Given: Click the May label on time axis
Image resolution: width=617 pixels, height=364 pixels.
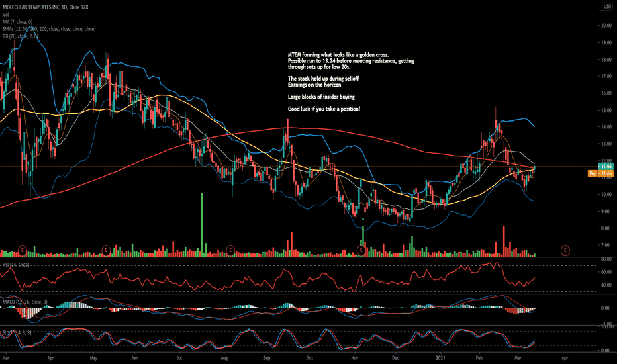Looking at the screenshot, I should tap(93, 358).
